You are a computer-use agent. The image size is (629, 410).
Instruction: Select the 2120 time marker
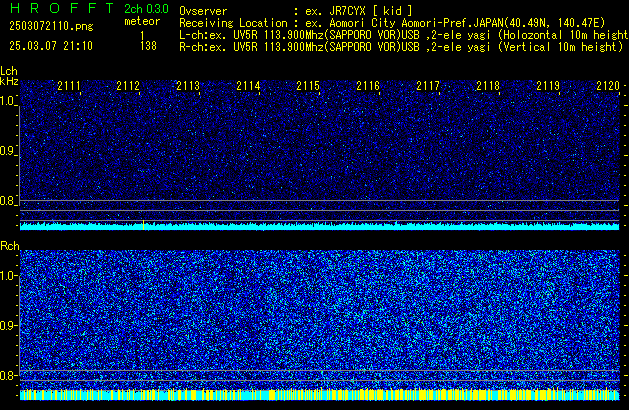pos(608,86)
